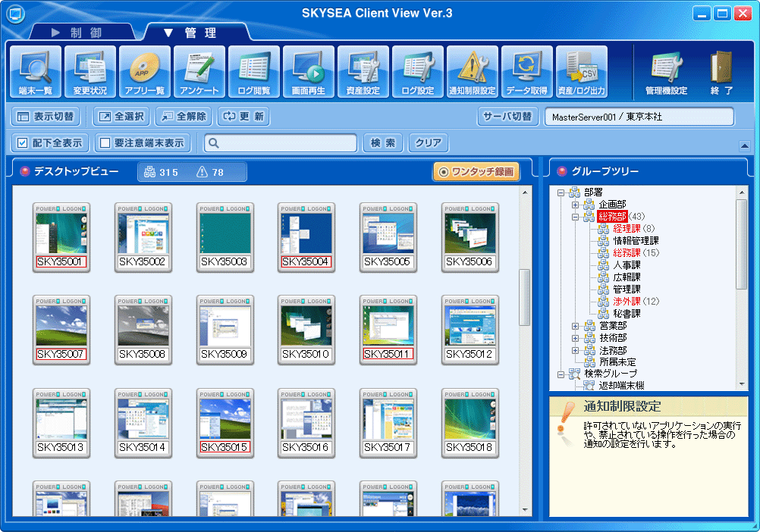This screenshot has width=760, height=532.
Task: Click the 検索 search button
Action: click(383, 142)
